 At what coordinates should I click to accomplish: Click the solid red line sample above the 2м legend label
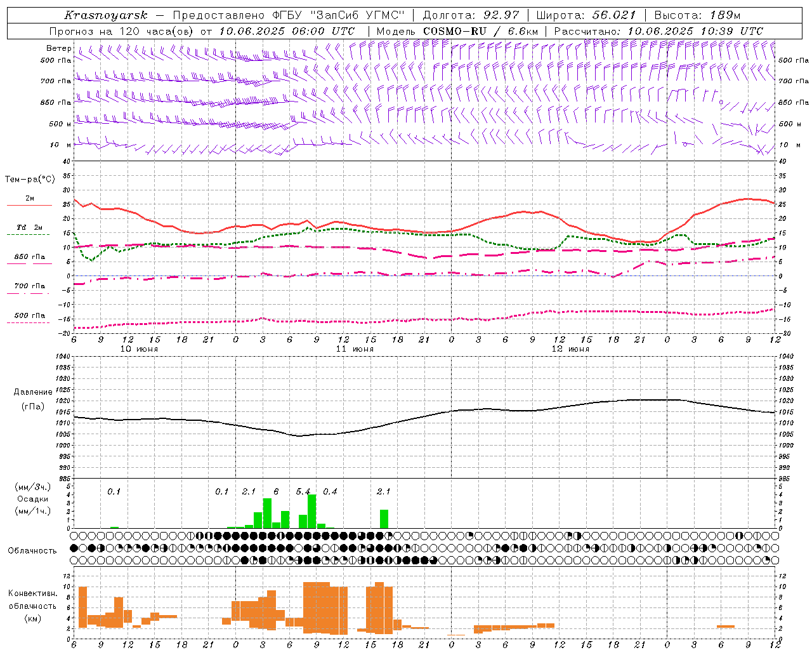[x=29, y=205]
